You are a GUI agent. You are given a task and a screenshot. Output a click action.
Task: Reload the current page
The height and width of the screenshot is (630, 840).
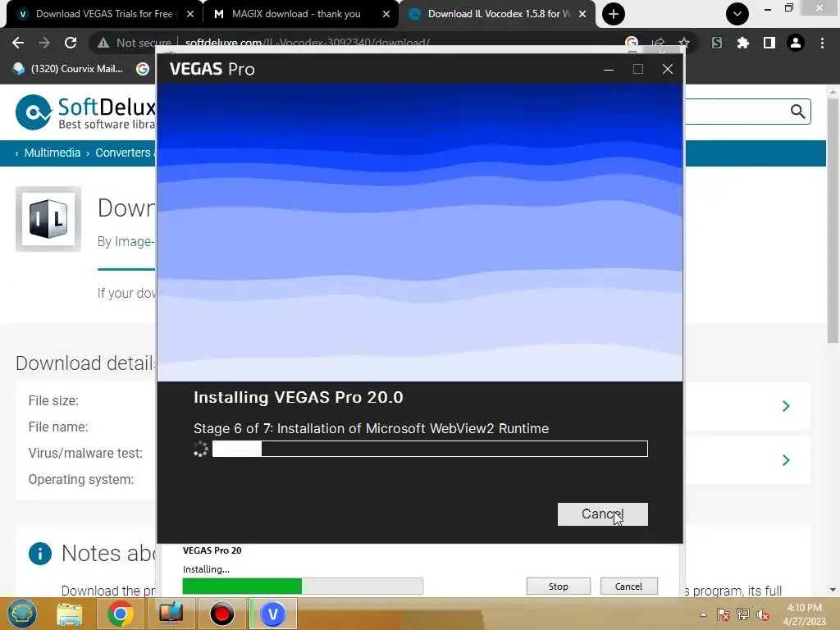coord(71,43)
